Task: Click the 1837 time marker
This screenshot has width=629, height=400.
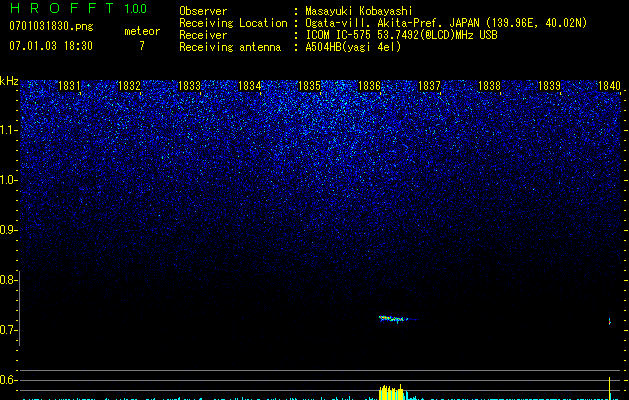Action: coord(429,86)
